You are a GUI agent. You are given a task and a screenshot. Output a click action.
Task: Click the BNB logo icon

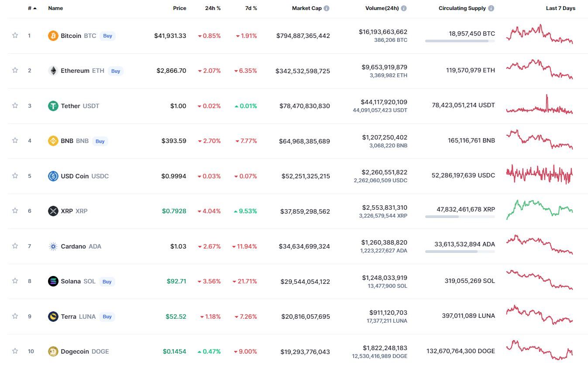click(x=53, y=141)
